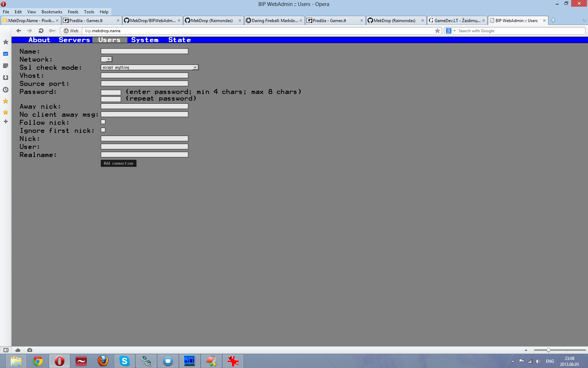
Task: Launch Google Chrome from the taskbar
Action: click(x=38, y=361)
